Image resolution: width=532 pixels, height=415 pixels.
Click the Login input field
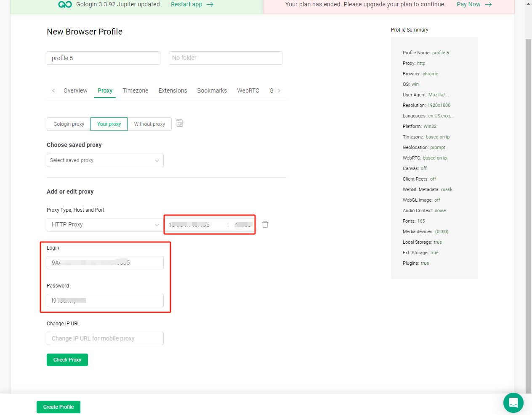(105, 263)
